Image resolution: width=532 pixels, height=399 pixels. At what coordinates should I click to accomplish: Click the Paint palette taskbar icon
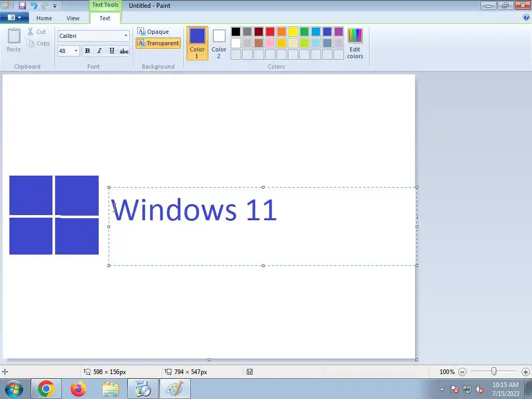tap(175, 389)
